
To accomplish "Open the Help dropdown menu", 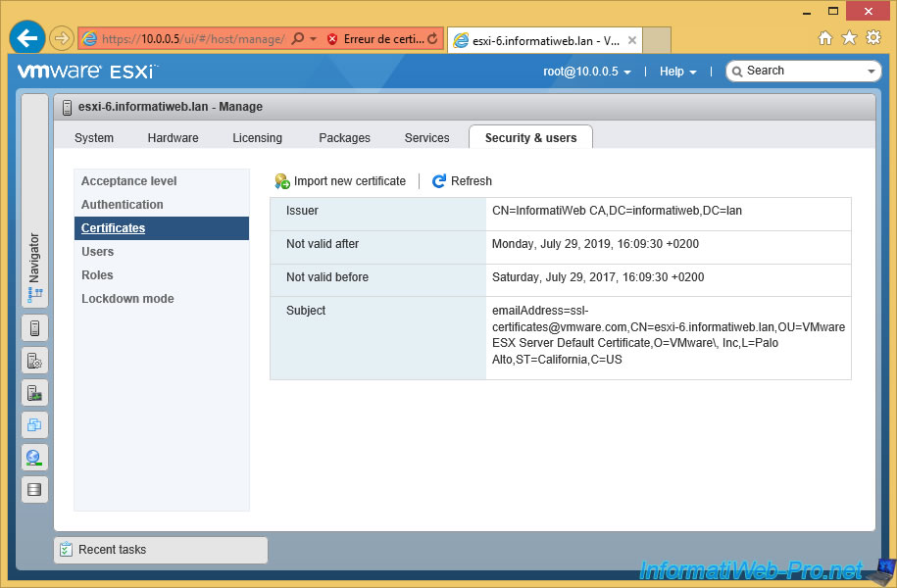I will [x=678, y=72].
